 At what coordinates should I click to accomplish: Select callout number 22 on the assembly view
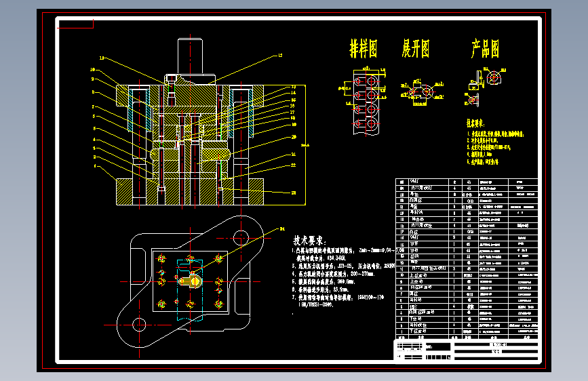point(293,165)
